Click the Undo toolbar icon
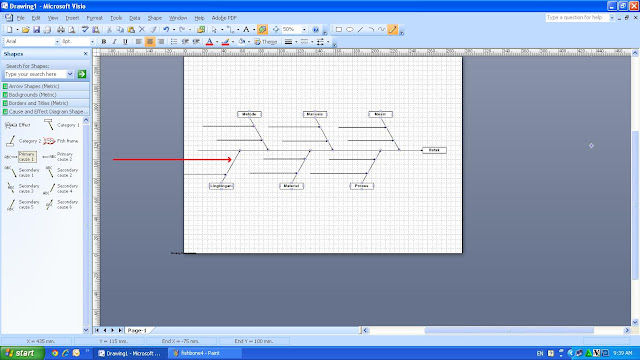The image size is (640, 360). [166, 29]
